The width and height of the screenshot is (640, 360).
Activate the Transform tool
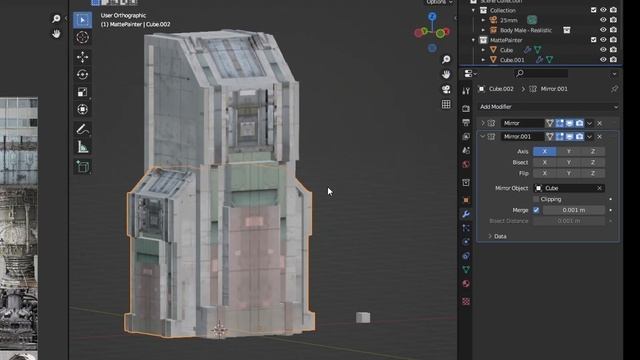tap(82, 109)
